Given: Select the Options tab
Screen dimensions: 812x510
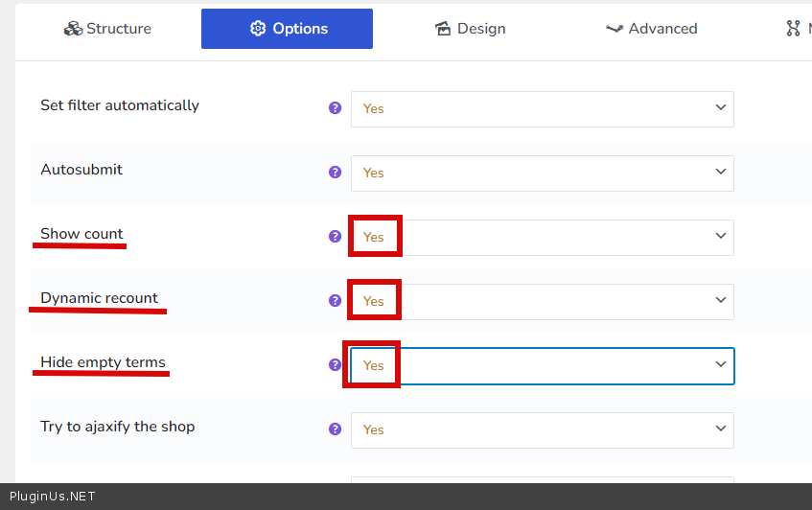Looking at the screenshot, I should click(287, 29).
